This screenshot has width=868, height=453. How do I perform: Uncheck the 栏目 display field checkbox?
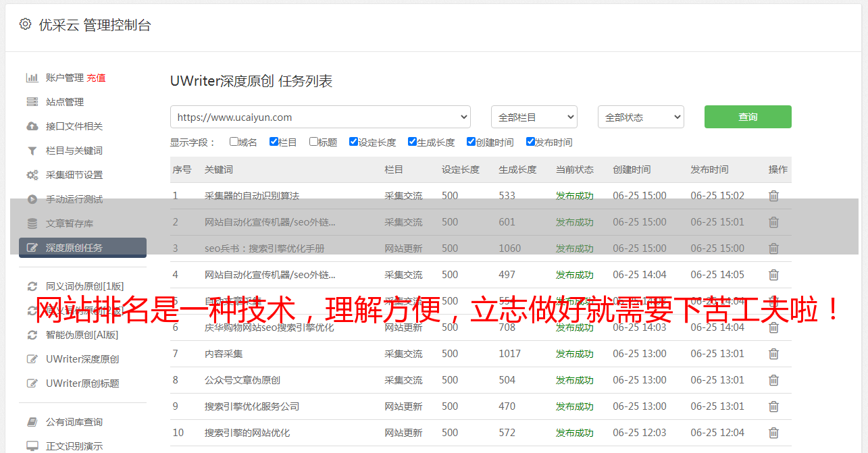point(274,142)
